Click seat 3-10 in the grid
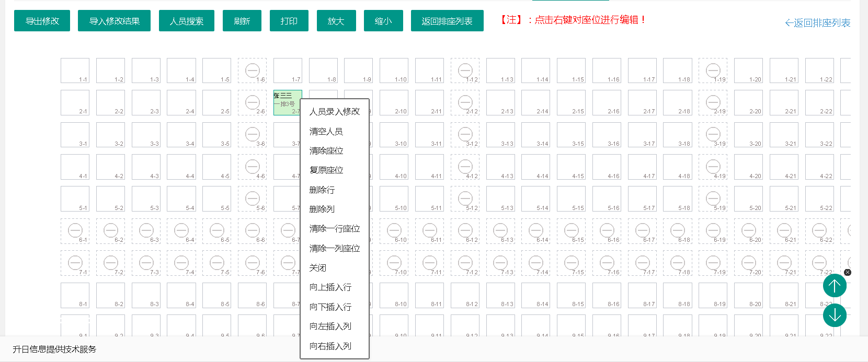The image size is (868, 362). (394, 135)
